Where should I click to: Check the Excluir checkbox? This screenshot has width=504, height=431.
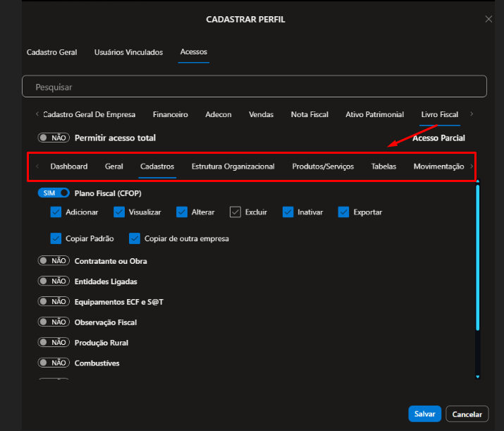click(x=235, y=212)
